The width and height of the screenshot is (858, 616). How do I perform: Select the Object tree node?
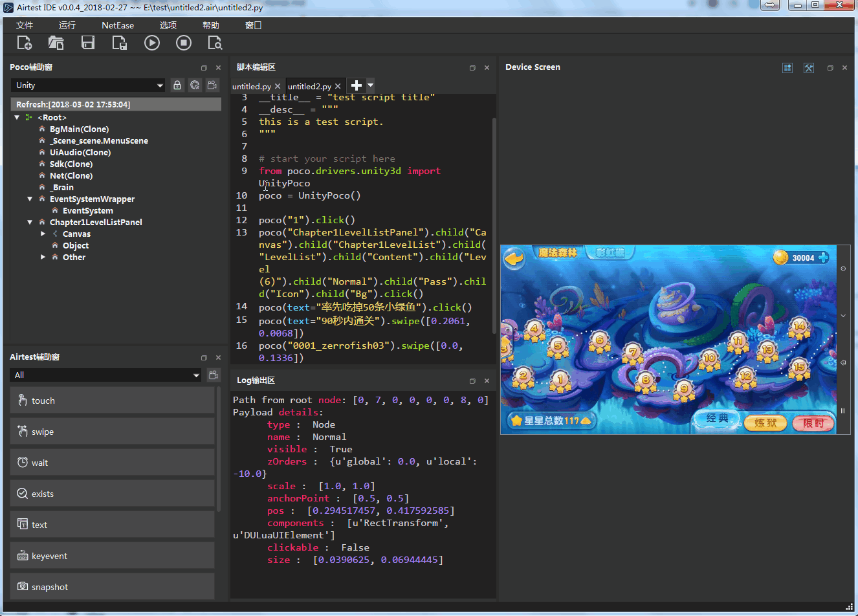click(76, 245)
